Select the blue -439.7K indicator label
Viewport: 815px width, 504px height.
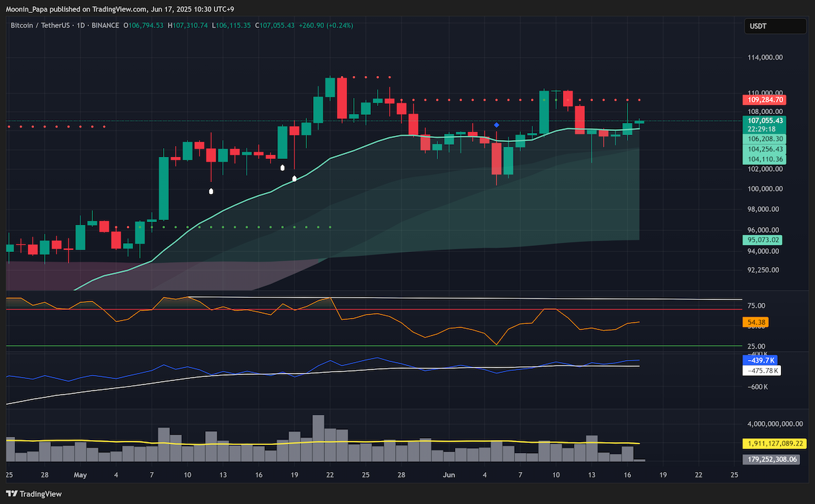point(761,361)
